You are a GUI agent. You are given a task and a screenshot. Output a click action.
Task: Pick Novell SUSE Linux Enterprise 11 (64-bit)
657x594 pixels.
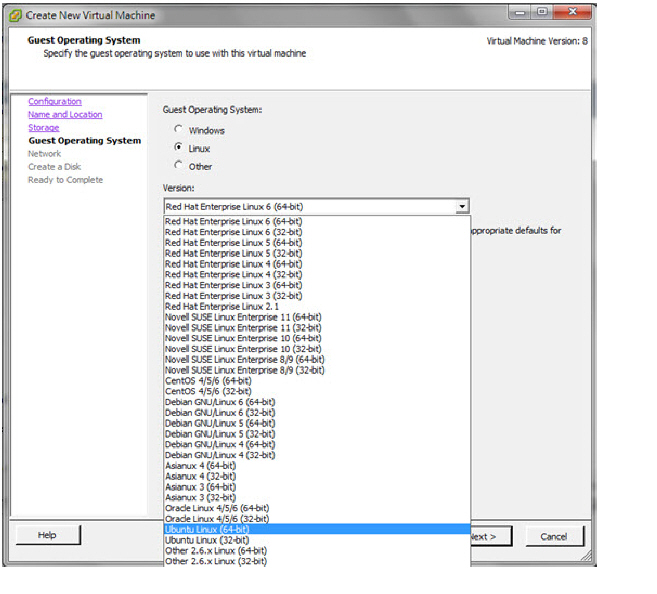pos(317,317)
